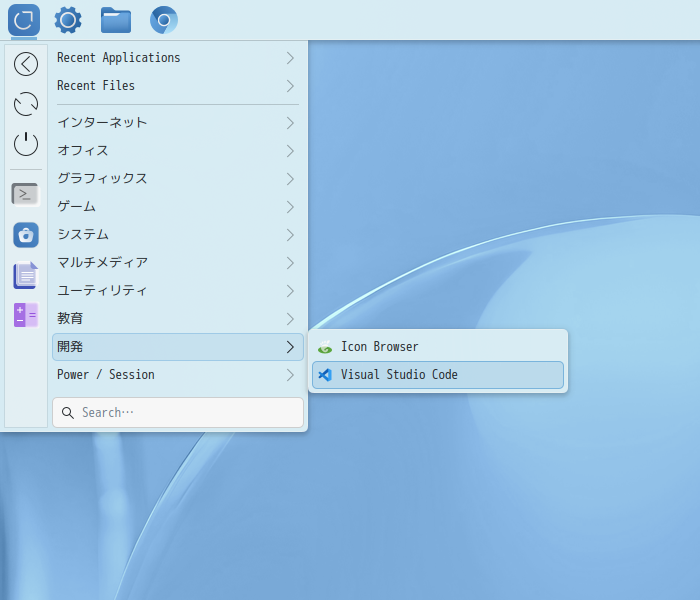Open settings gear icon in the panel
This screenshot has width=700, height=600.
tap(68, 20)
